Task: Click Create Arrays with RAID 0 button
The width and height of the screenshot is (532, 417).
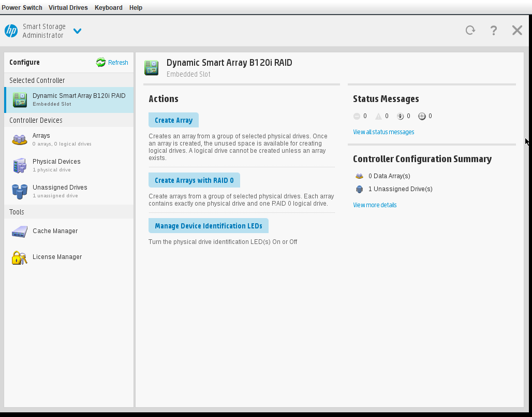Action: click(194, 180)
